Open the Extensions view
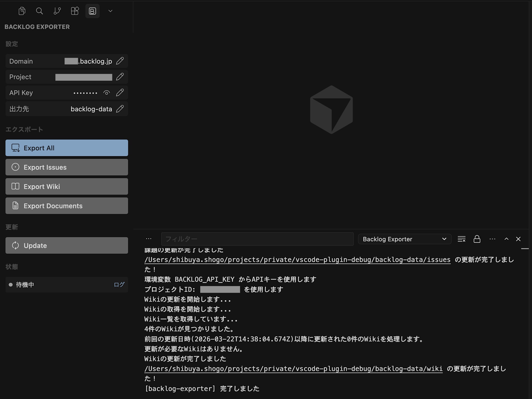Image resolution: width=532 pixels, height=399 pixels. [x=75, y=11]
